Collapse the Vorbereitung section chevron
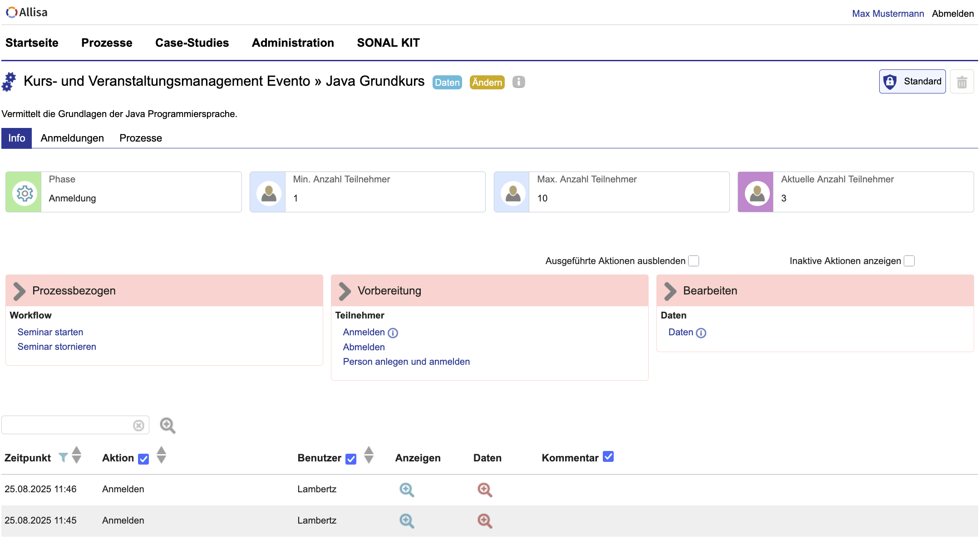This screenshot has height=539, width=980. point(345,291)
